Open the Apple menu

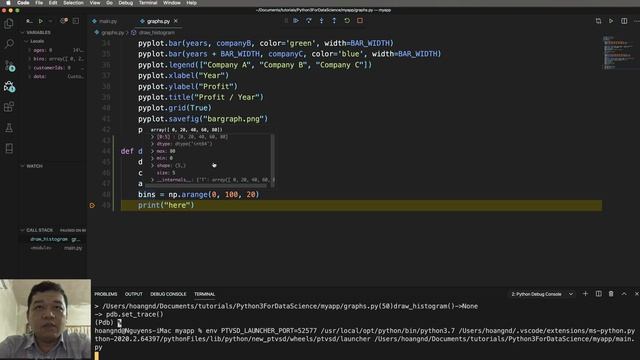pyautogui.click(x=8, y=3)
